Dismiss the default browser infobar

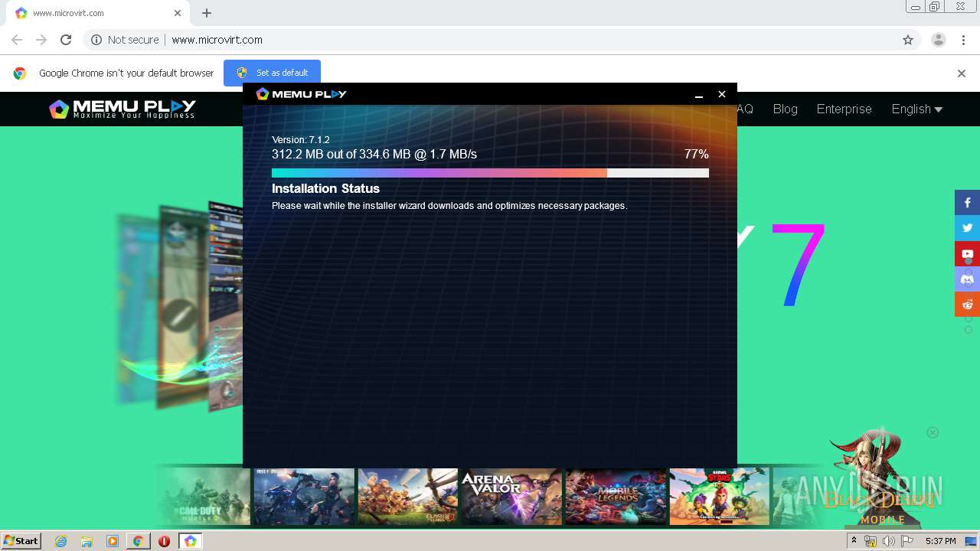point(962,73)
